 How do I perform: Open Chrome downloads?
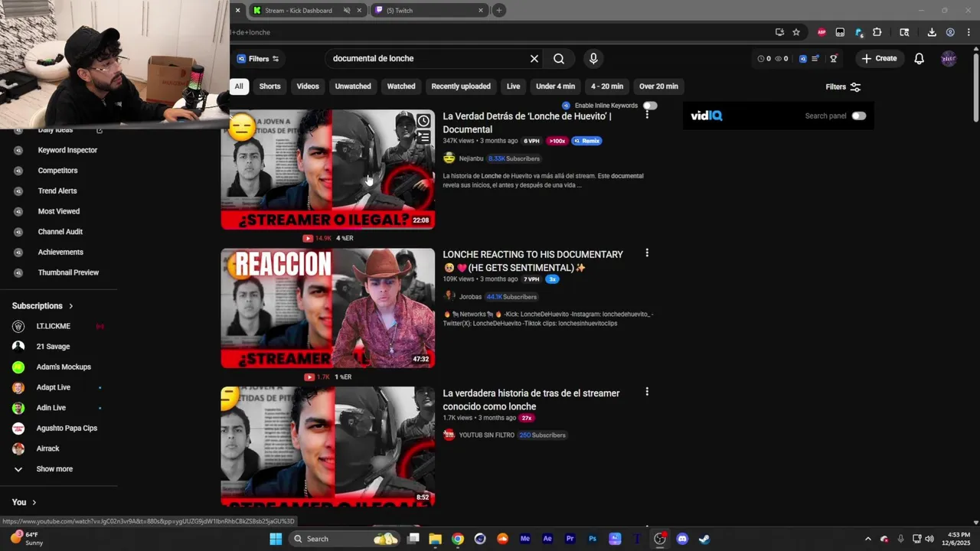(932, 32)
